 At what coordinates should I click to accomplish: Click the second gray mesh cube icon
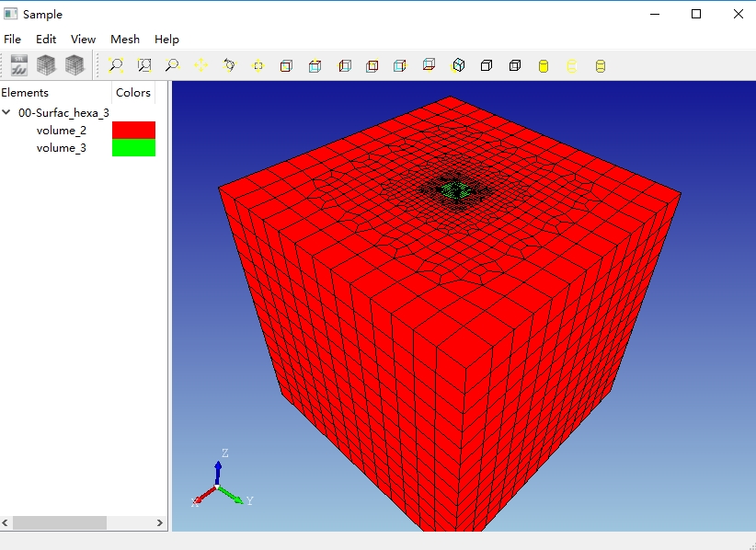(x=74, y=65)
